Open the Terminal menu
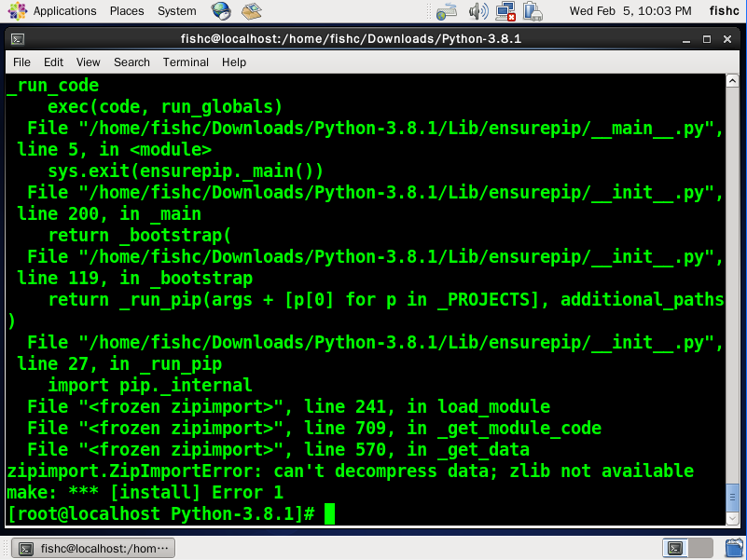Image resolution: width=747 pixels, height=560 pixels. click(x=186, y=62)
